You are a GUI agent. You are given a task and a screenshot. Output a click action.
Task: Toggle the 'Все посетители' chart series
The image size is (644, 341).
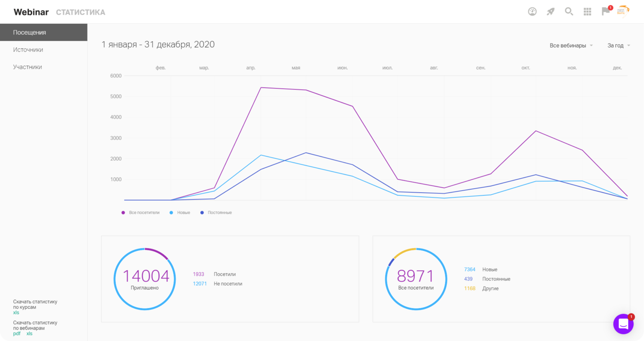(141, 213)
